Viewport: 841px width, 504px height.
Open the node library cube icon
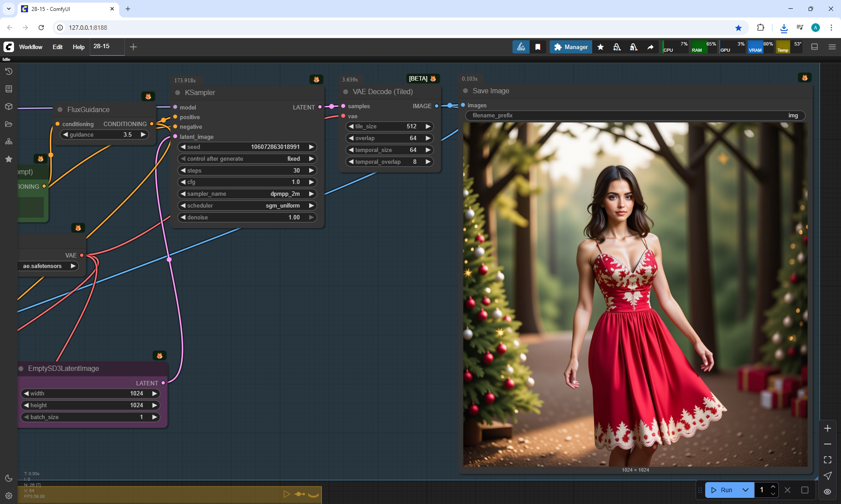point(8,106)
